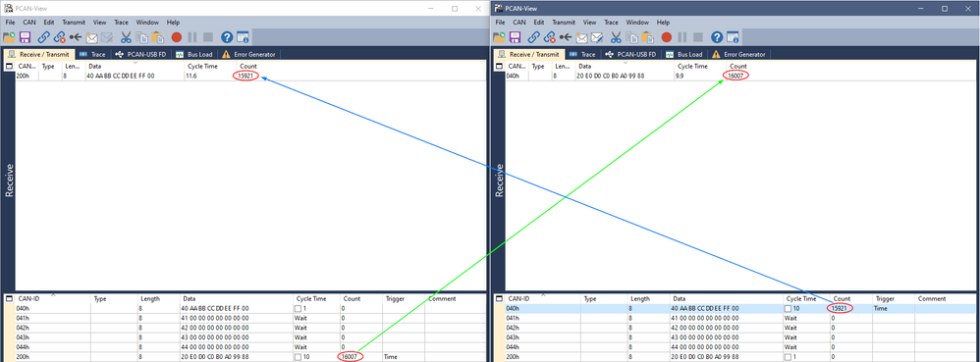Sort by CAN-ID header in left transmit list
980x362 pixels.
52,299
